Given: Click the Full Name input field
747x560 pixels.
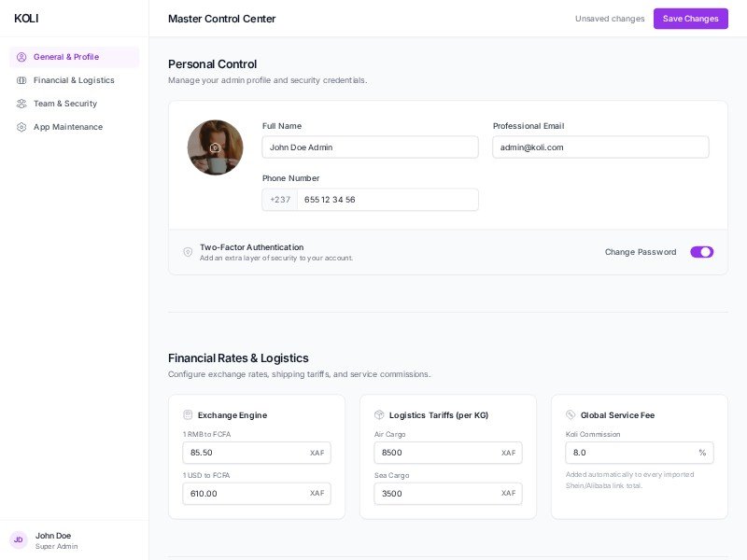Looking at the screenshot, I should tap(370, 147).
